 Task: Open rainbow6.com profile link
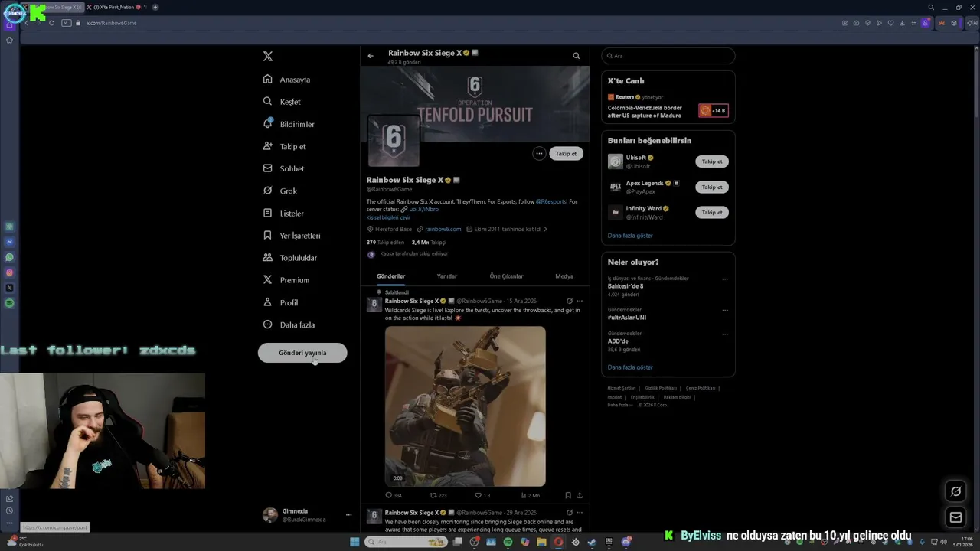443,229
